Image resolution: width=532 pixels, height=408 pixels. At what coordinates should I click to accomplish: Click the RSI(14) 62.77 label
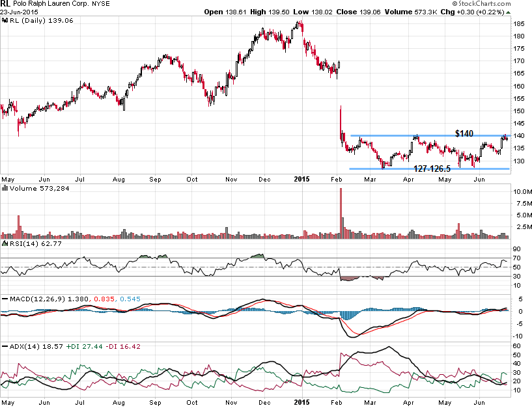coord(36,243)
